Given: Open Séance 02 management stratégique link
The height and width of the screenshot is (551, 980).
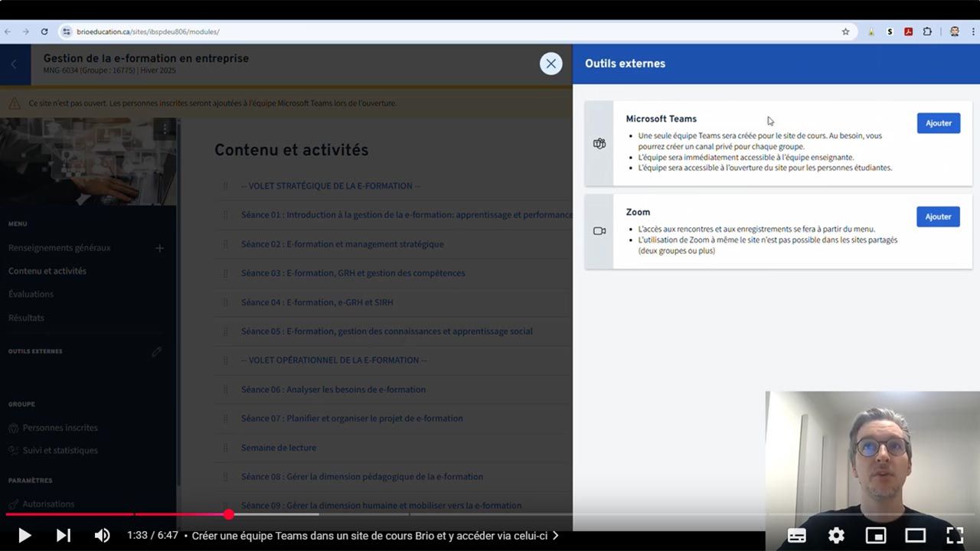Looking at the screenshot, I should click(342, 244).
